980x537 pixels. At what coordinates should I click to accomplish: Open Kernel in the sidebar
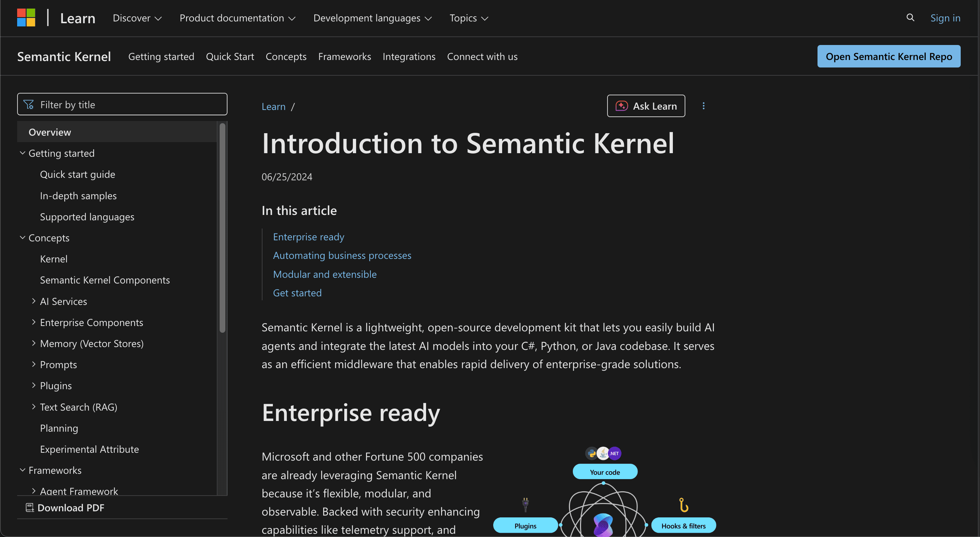54,259
